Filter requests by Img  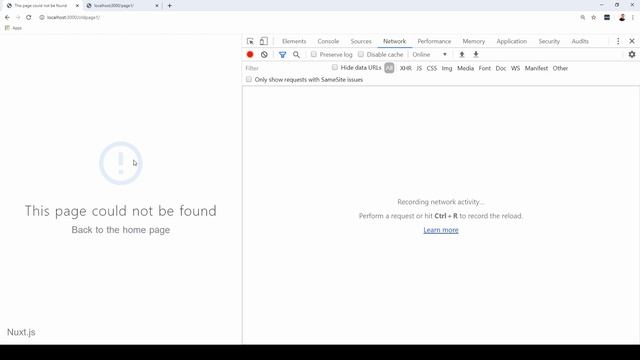tap(447, 68)
